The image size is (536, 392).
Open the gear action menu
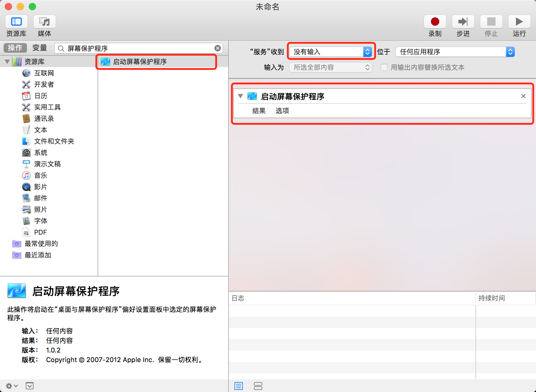click(x=12, y=386)
